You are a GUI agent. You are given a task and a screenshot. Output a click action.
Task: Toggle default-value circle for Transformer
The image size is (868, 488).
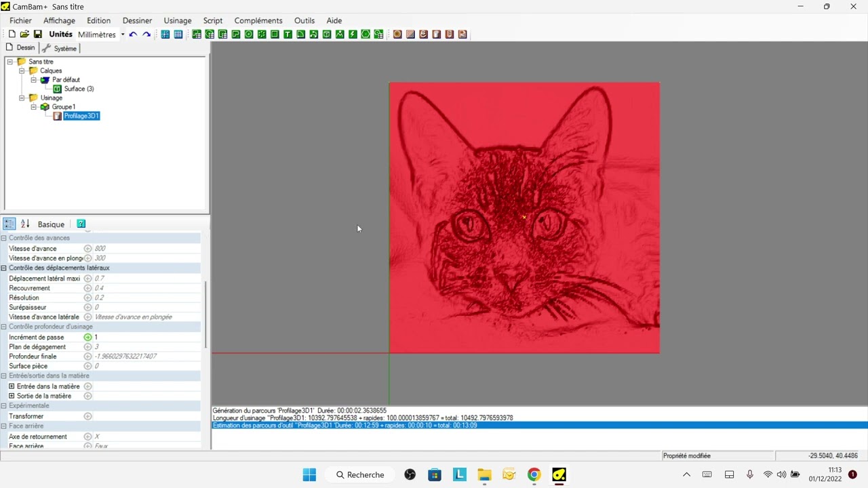click(x=87, y=416)
